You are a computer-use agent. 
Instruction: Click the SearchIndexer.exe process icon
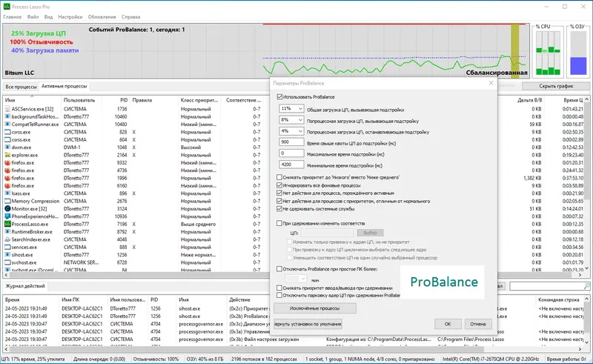pyautogui.click(x=7, y=239)
